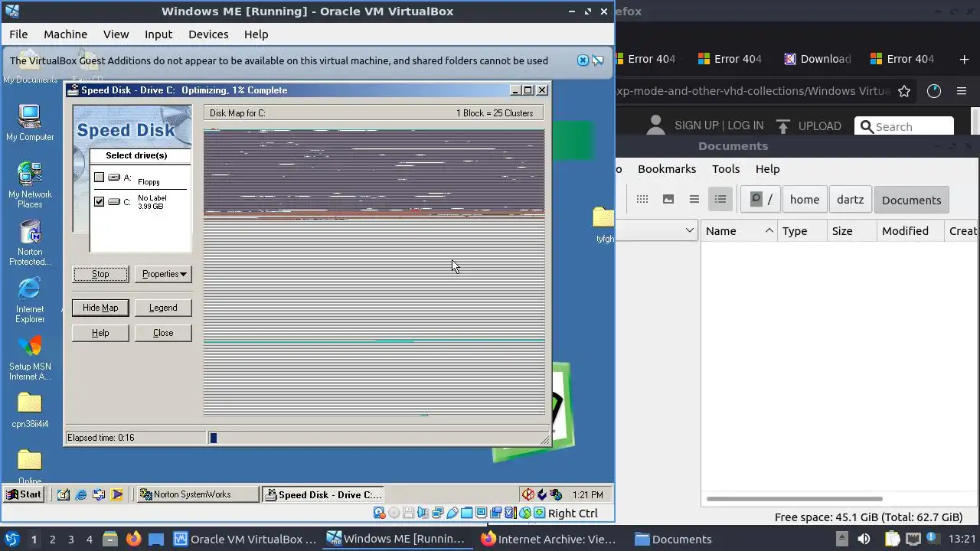Open Firefox from the Linux panel
980x551 pixels.
[134, 539]
